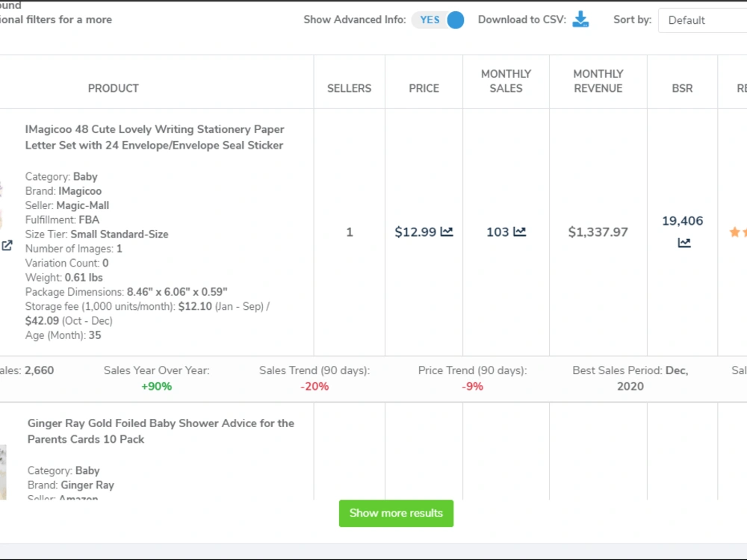The height and width of the screenshot is (560, 747).
Task: Click the Ginger Ray Gold Foiled product title
Action: [x=161, y=431]
